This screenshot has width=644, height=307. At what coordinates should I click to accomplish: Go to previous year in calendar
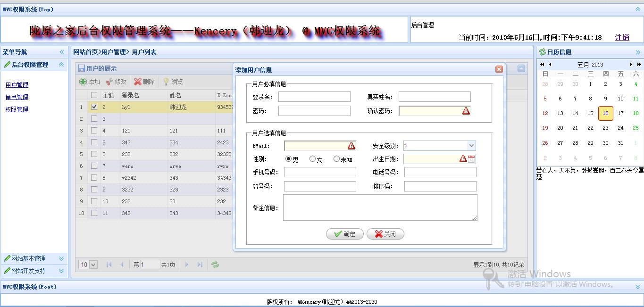(x=542, y=65)
